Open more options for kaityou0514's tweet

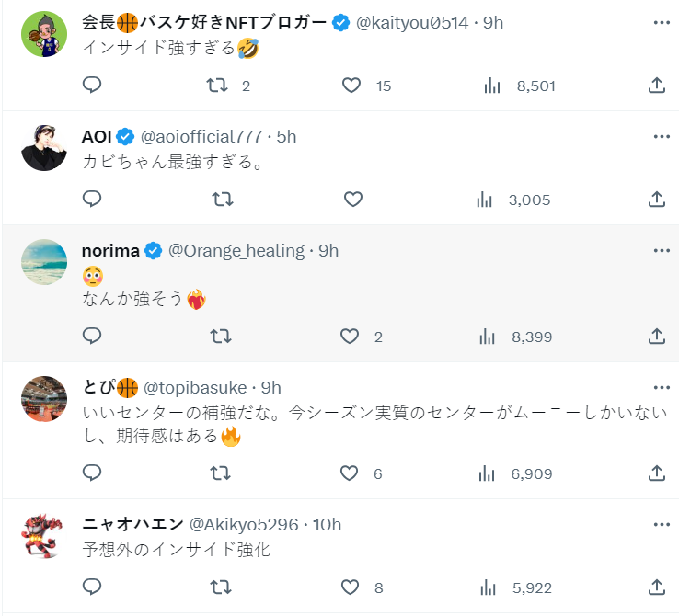tap(662, 21)
